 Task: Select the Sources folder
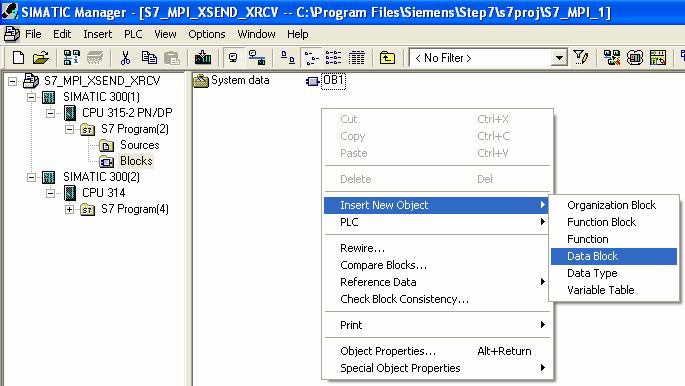click(x=139, y=145)
